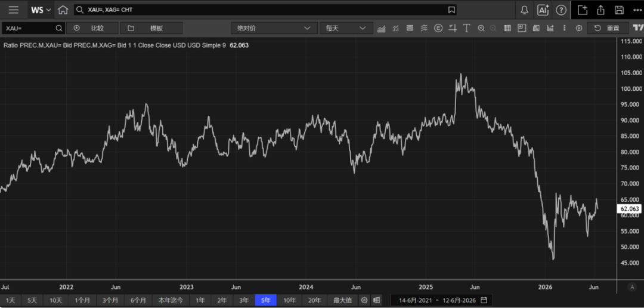
Task: Click the stacked lines chart icon
Action: coord(410,29)
